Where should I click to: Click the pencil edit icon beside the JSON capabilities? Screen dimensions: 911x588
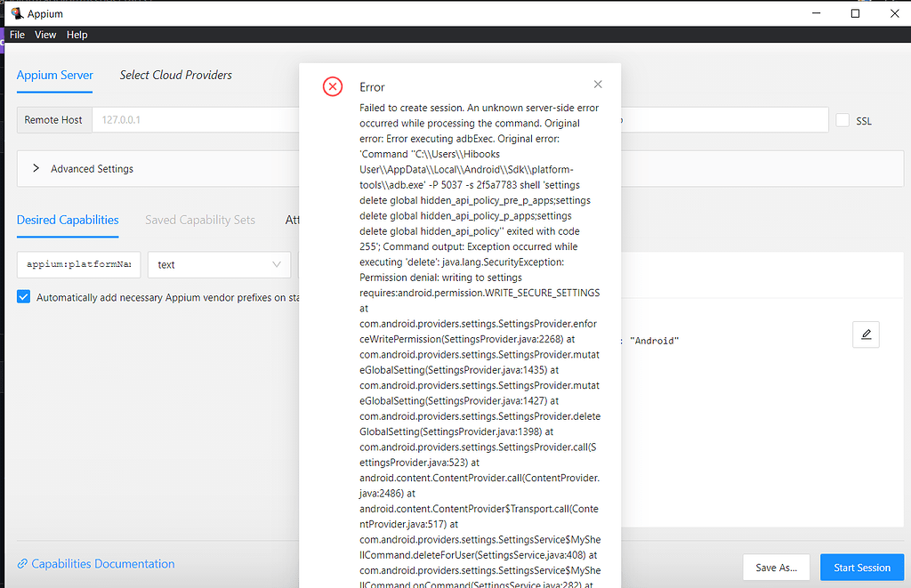coord(866,334)
